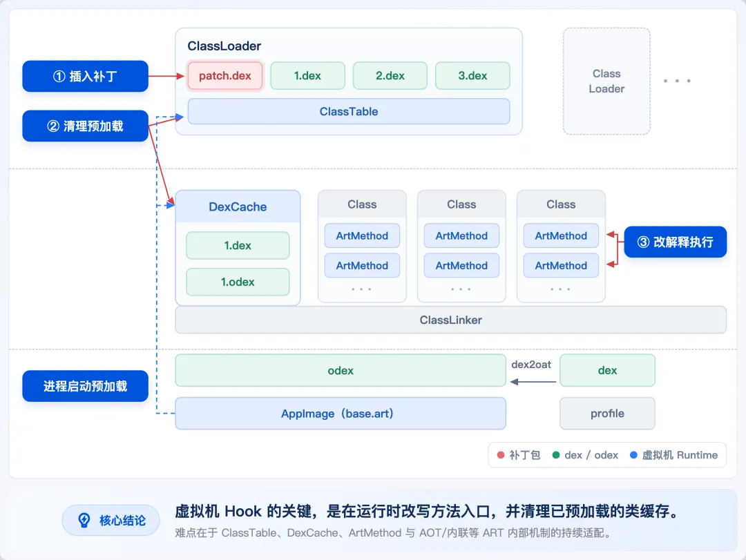This screenshot has height=560, width=746.
Task: Select the red patch.dex box
Action: pyautogui.click(x=225, y=76)
